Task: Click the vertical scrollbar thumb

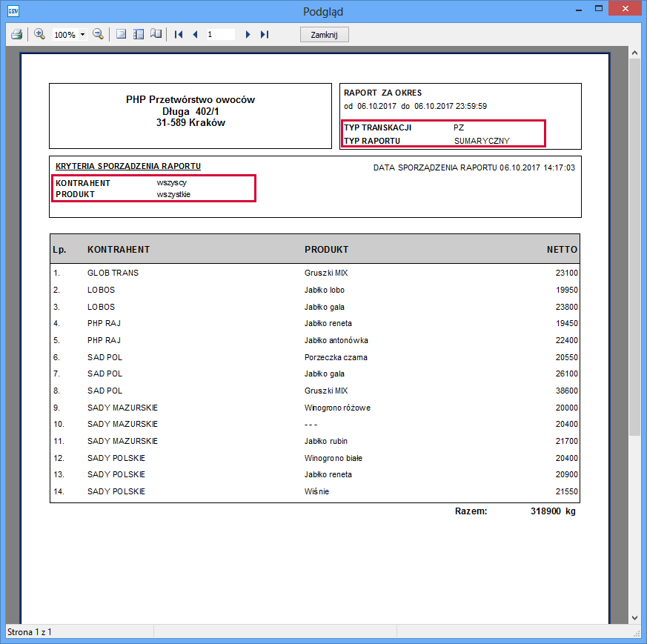Action: pyautogui.click(x=634, y=245)
